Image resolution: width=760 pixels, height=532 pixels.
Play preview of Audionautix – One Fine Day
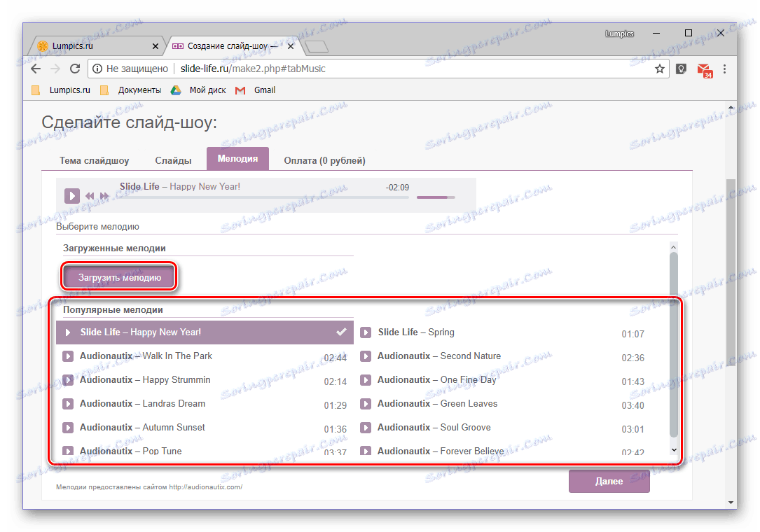[366, 380]
